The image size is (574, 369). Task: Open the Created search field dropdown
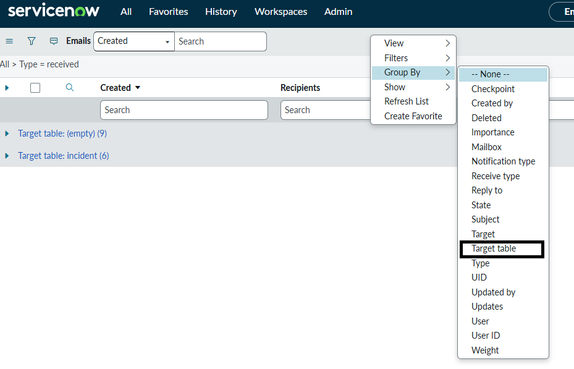[134, 41]
